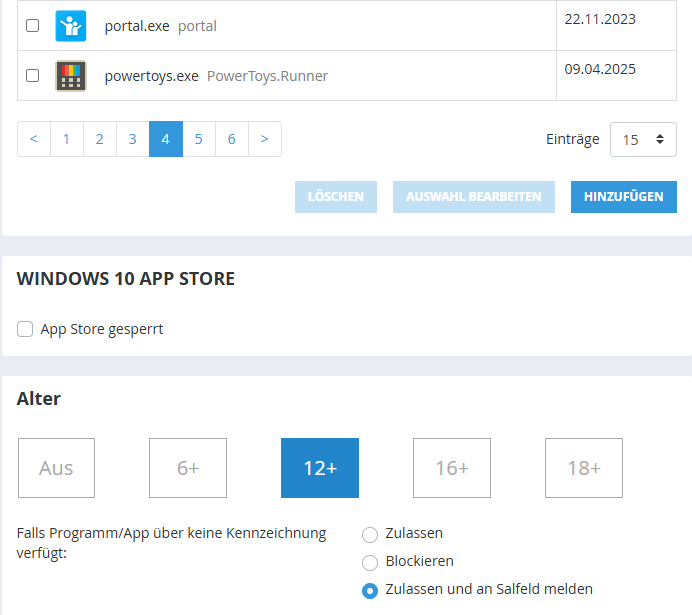692x615 pixels.
Task: Go to next page arrow
Action: pyautogui.click(x=264, y=139)
